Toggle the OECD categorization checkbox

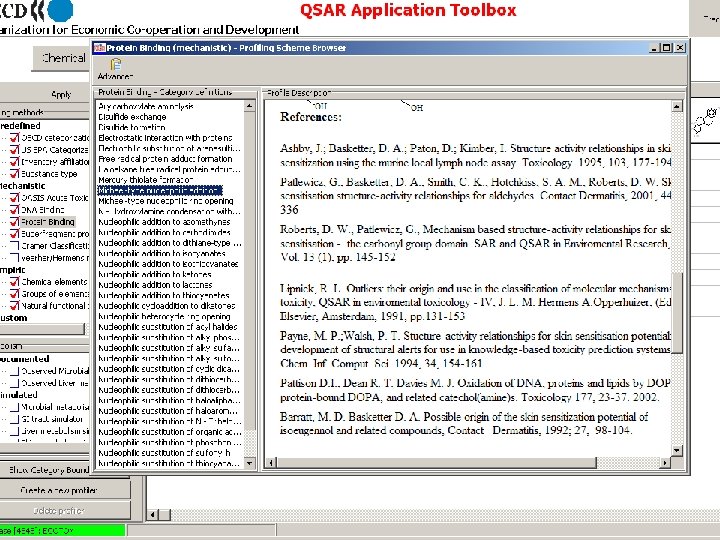(x=15, y=138)
